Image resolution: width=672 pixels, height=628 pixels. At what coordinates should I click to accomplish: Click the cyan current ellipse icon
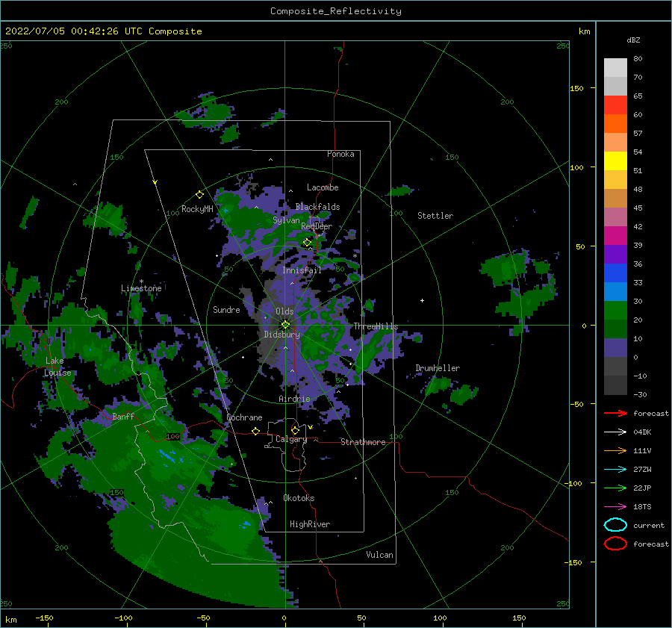(615, 525)
